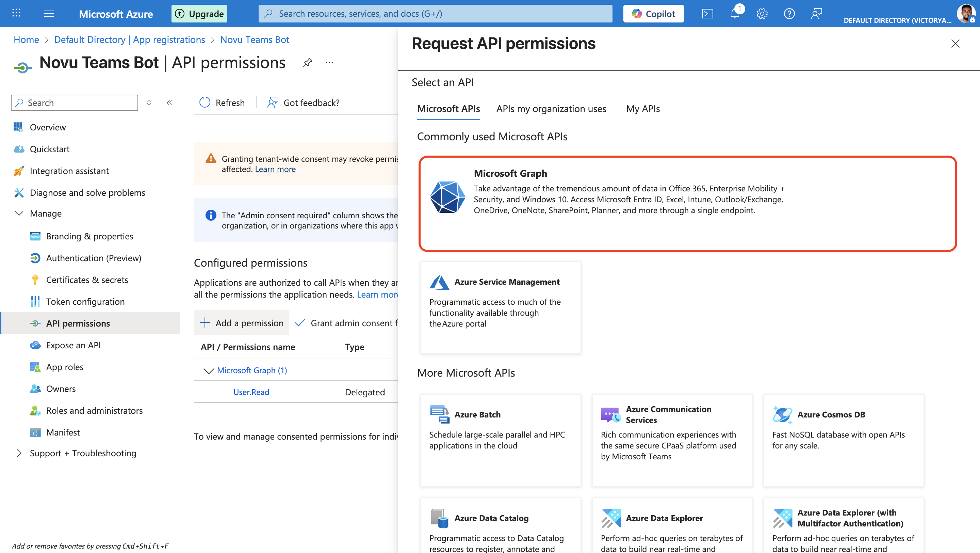The height and width of the screenshot is (553, 980).
Task: Select Expose an API
Action: coord(73,345)
